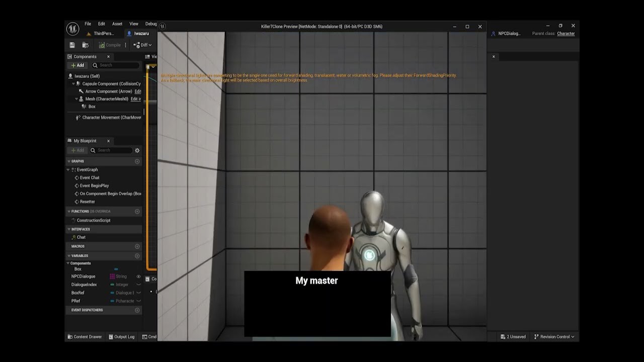Open the Asset menu
Image resolution: width=644 pixels, height=362 pixels.
pos(117,24)
